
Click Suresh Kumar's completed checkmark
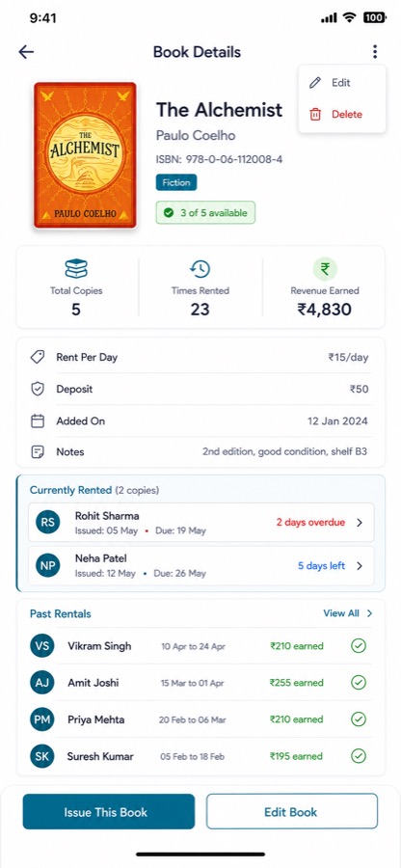click(359, 756)
